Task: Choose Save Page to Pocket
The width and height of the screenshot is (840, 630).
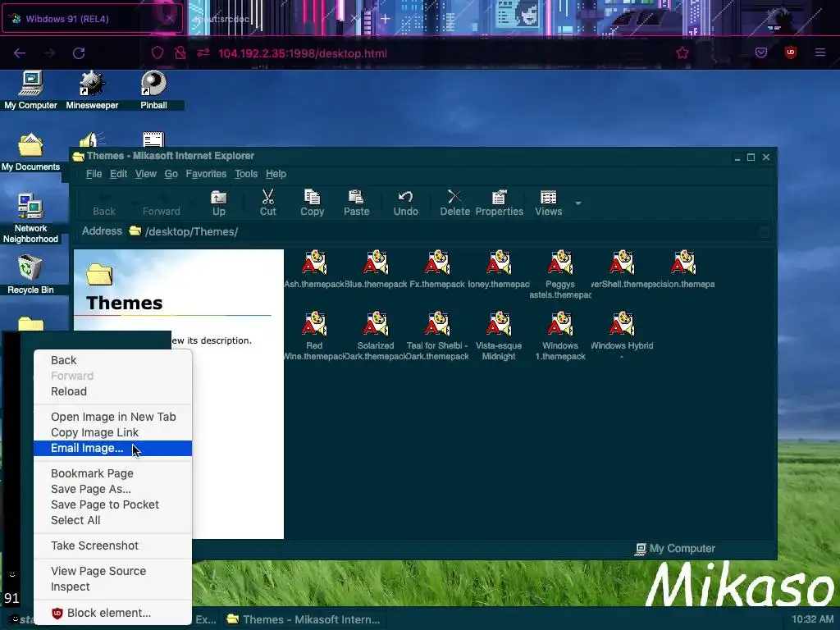Action: 112,504
